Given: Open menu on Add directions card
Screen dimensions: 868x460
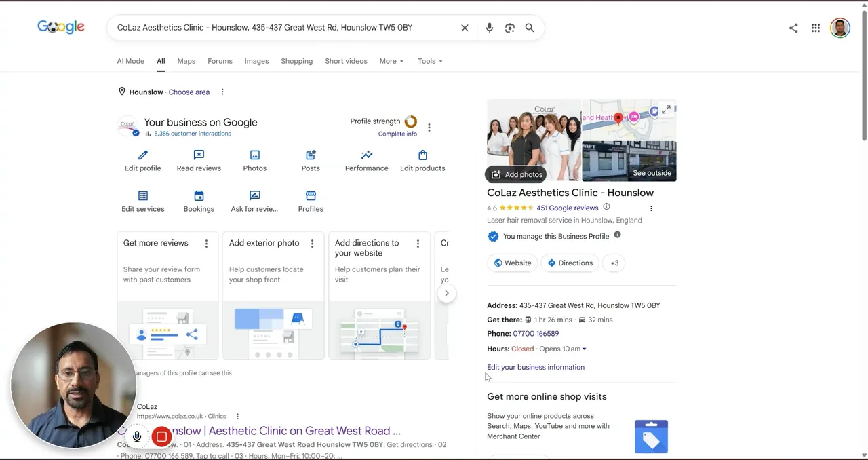Looking at the screenshot, I should [x=418, y=243].
